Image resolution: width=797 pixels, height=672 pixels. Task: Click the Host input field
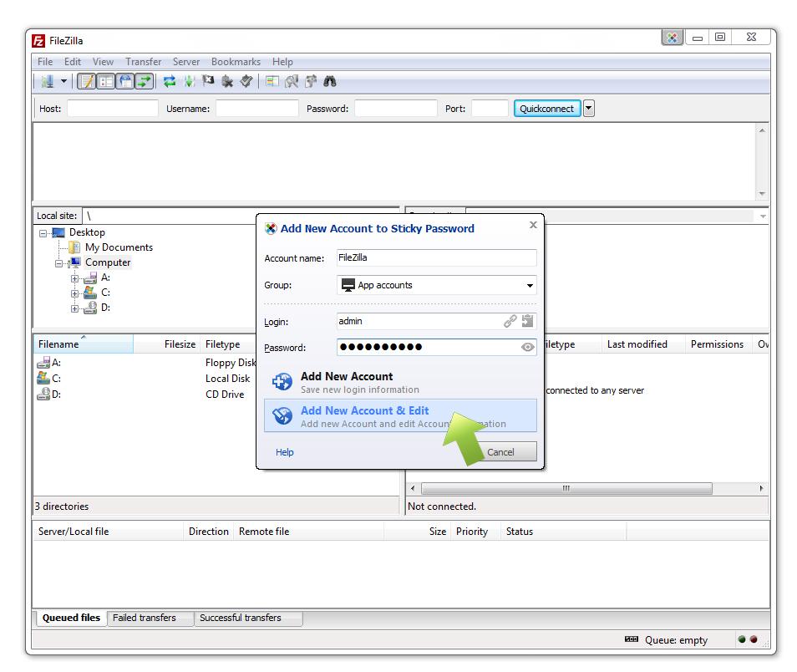tap(113, 109)
